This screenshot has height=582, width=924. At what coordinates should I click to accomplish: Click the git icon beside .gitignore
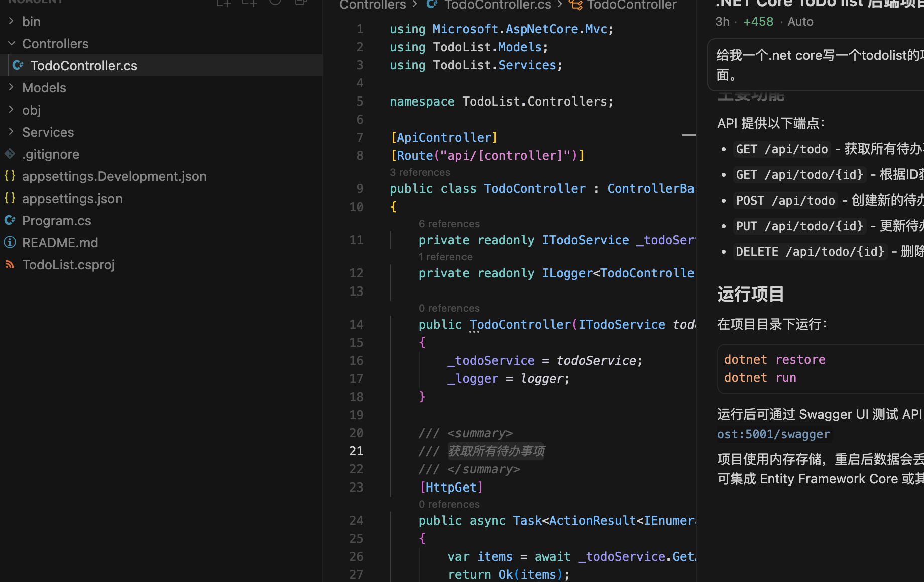point(10,154)
